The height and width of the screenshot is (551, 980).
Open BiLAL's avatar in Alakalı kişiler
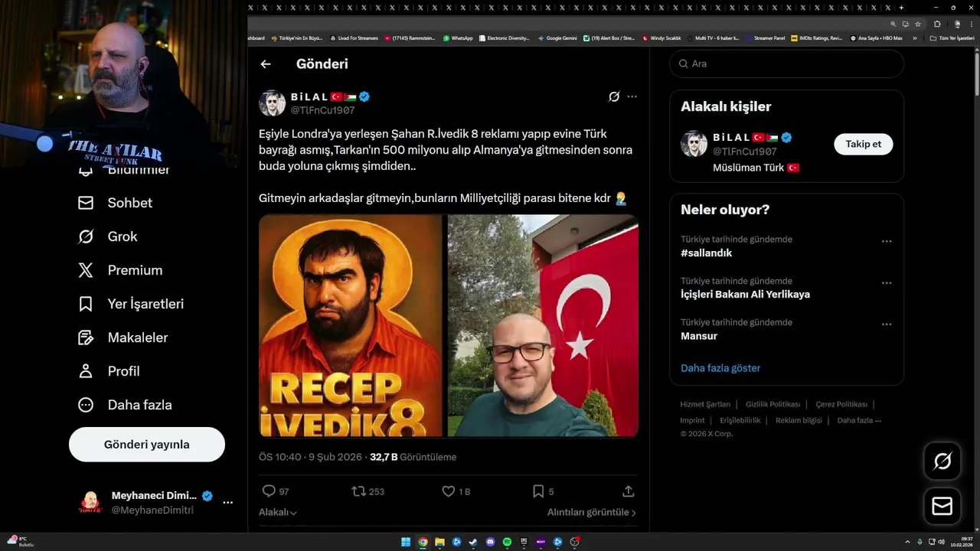694,144
